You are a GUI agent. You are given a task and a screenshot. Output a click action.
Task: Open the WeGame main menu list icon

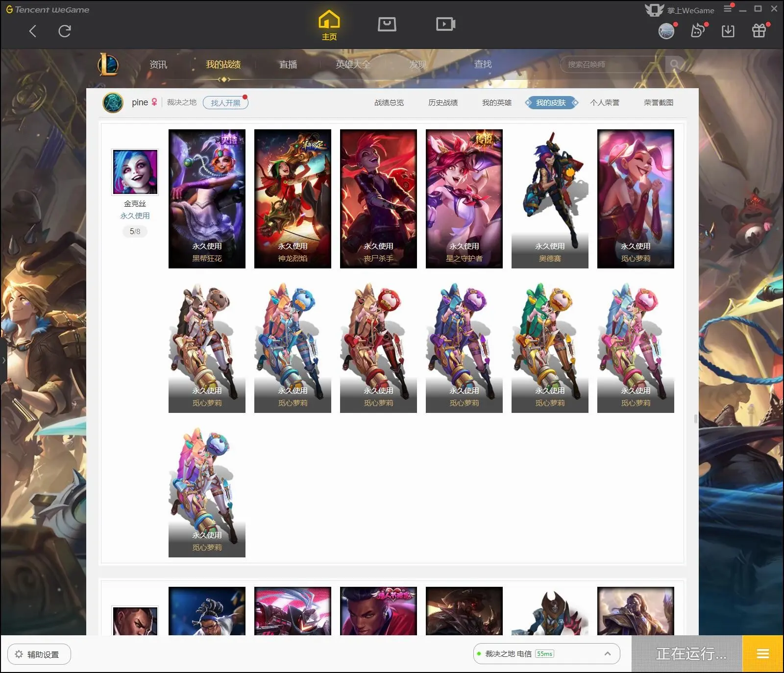(x=728, y=8)
